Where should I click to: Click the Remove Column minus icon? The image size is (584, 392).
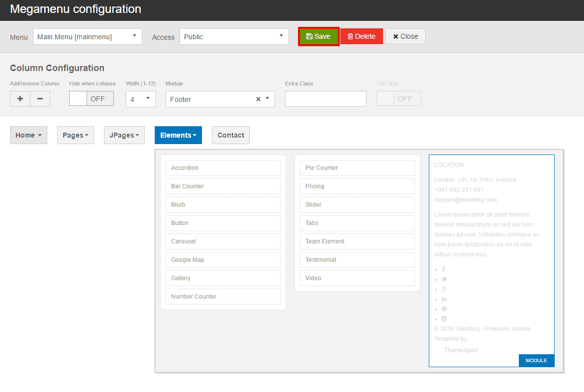click(x=40, y=98)
